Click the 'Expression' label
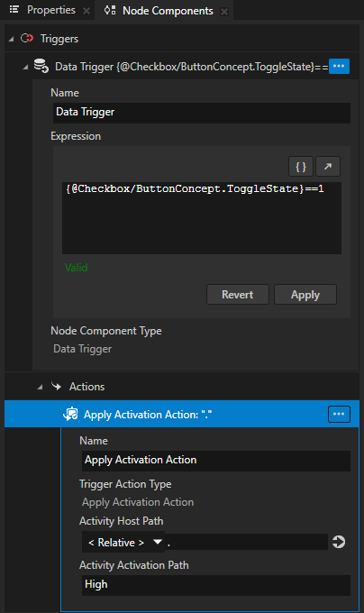This screenshot has width=364, height=613. click(x=76, y=136)
